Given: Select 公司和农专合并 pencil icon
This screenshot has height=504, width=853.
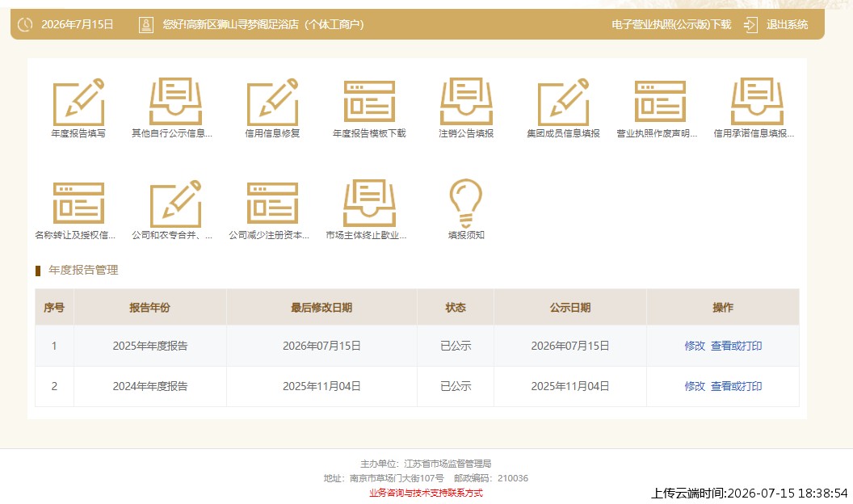Looking at the screenshot, I should coord(175,204).
